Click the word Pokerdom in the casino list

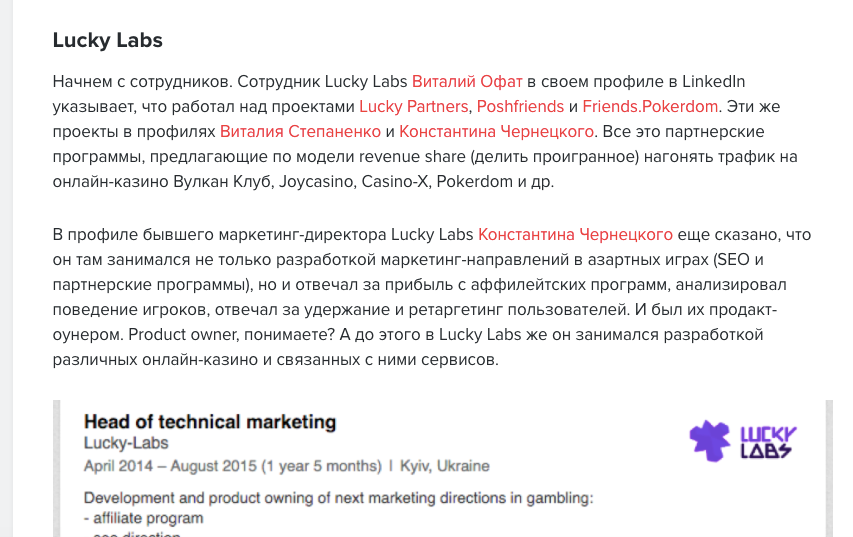tap(474, 182)
